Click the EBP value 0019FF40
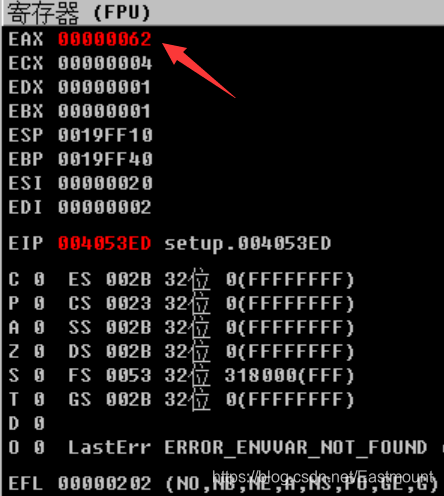 (x=105, y=159)
